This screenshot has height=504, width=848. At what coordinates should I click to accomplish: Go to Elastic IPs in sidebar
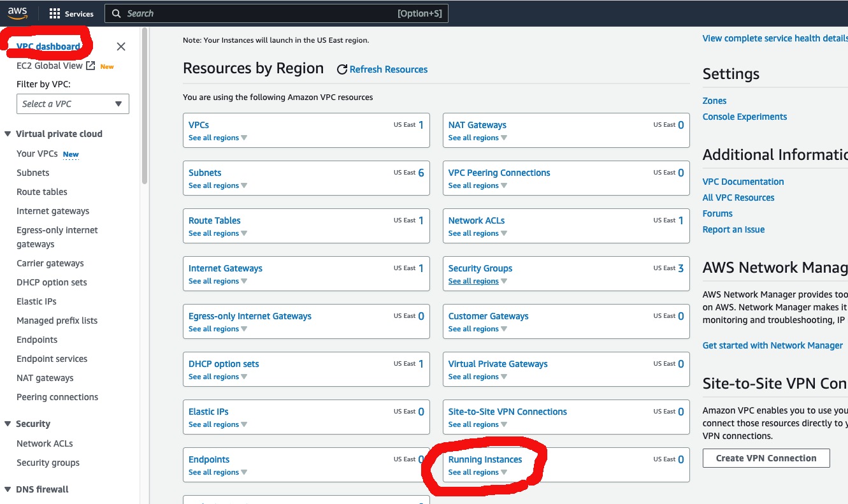(37, 301)
